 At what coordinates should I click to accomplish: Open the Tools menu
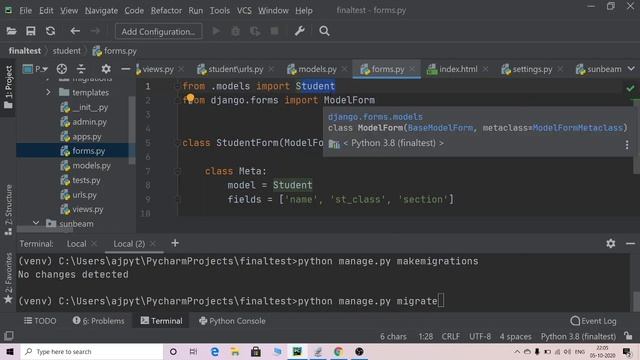220,11
